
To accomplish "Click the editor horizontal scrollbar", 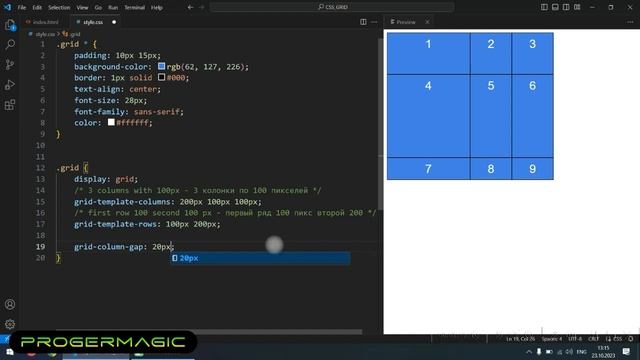I will [x=209, y=332].
